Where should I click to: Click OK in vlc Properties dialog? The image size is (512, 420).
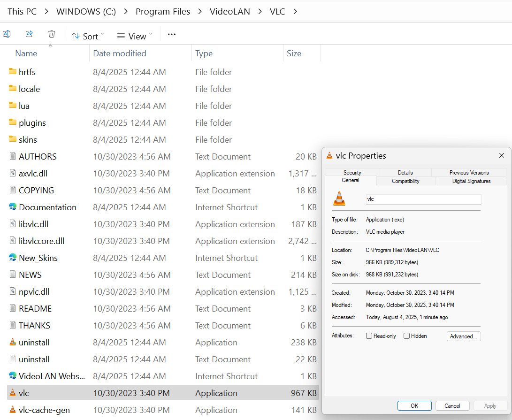[414, 405]
